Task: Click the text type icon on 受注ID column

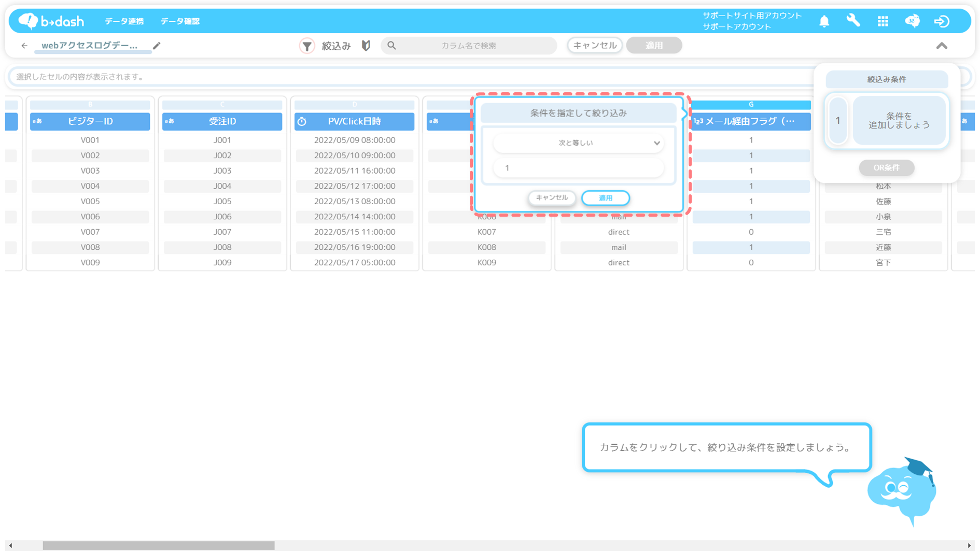Action: click(x=170, y=121)
